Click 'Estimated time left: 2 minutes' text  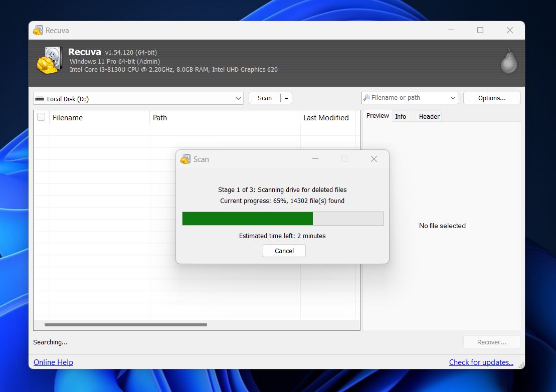click(282, 236)
